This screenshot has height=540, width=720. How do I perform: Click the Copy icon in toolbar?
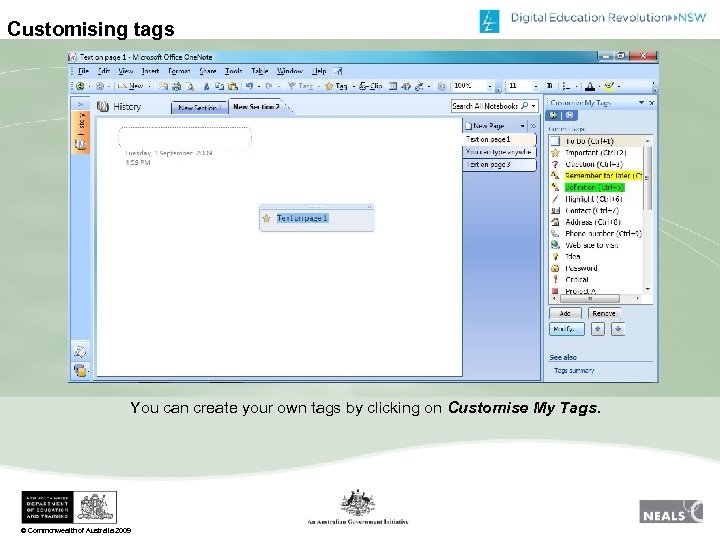click(x=219, y=86)
